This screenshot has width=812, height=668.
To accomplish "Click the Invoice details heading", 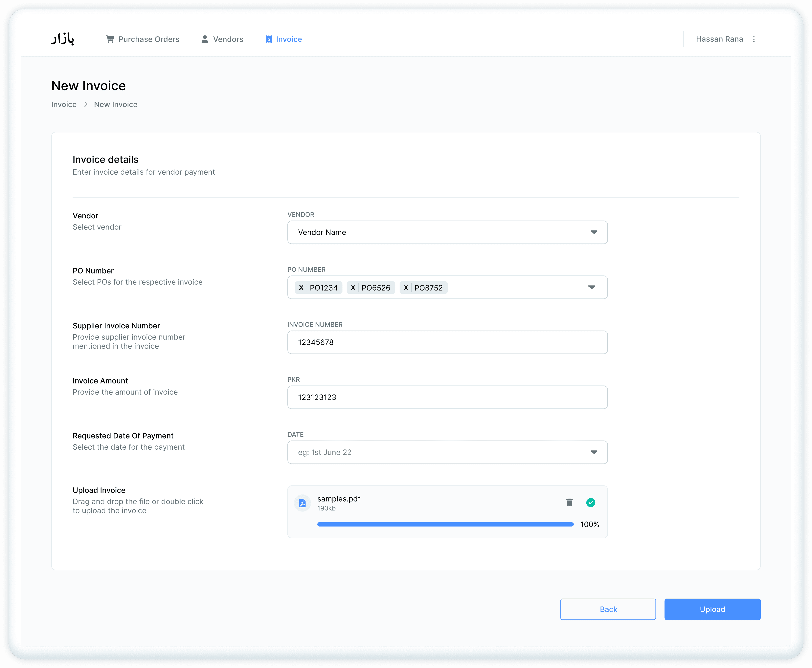I will [x=105, y=160].
